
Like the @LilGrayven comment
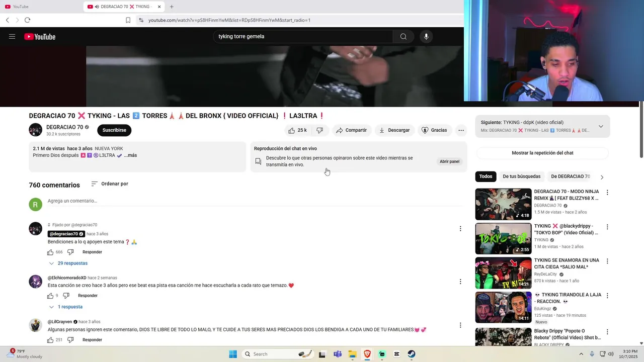[x=50, y=340]
